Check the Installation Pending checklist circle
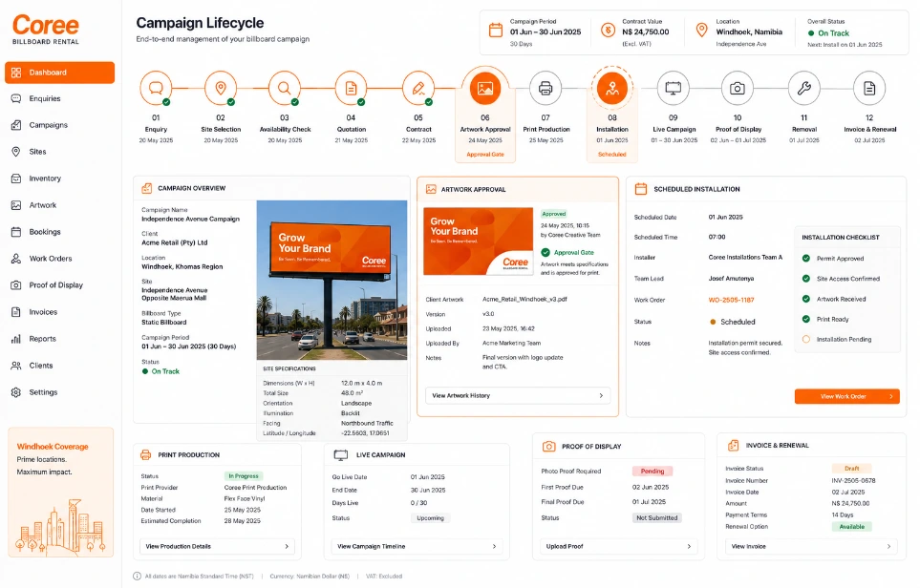Screen dimensions: 920x588 [x=806, y=340]
